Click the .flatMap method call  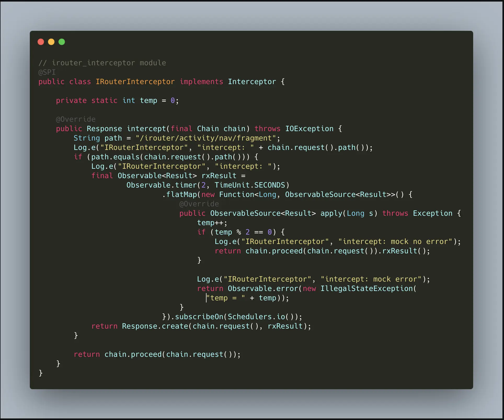pyautogui.click(x=181, y=195)
